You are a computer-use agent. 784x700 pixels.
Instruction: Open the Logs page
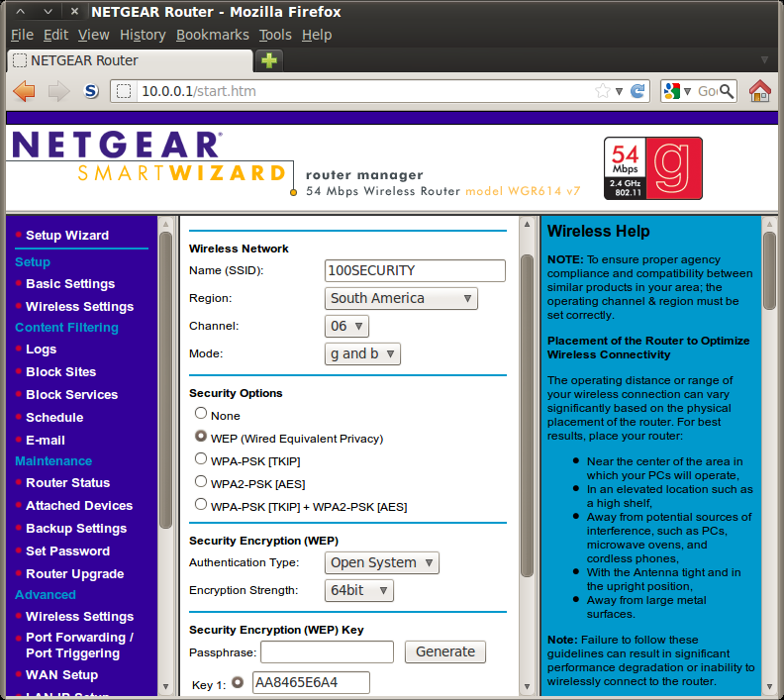tap(41, 350)
